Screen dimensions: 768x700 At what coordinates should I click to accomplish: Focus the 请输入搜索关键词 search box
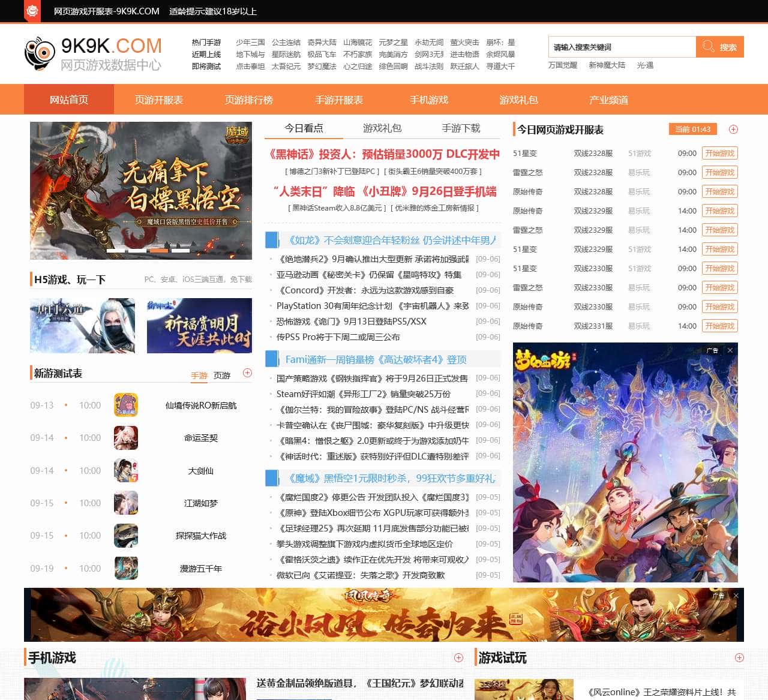(622, 47)
